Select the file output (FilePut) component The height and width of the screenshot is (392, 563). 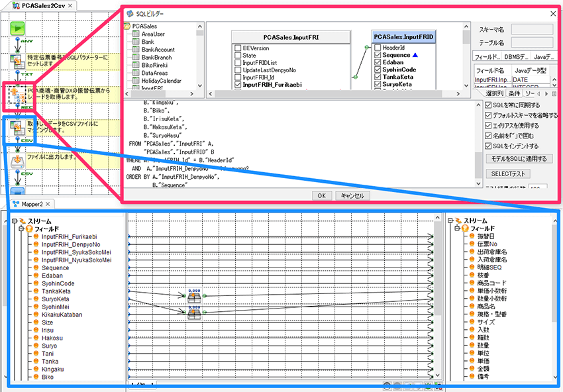(x=17, y=161)
